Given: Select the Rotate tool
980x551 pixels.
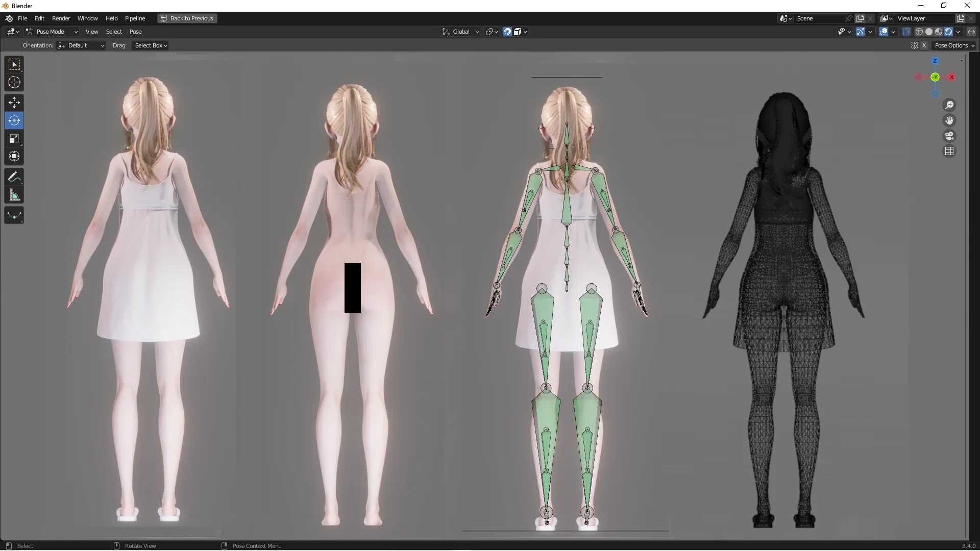Looking at the screenshot, I should pyautogui.click(x=14, y=120).
